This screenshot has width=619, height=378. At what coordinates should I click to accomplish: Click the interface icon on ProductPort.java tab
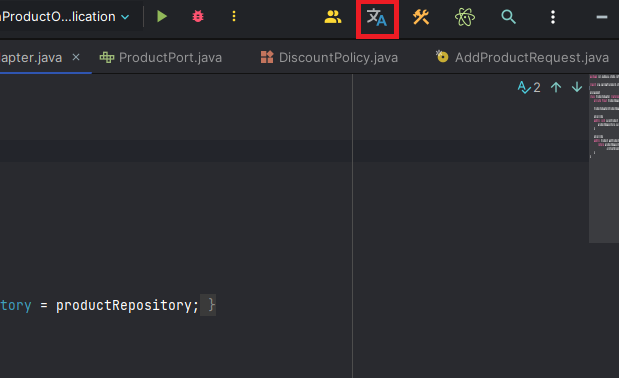[107, 58]
